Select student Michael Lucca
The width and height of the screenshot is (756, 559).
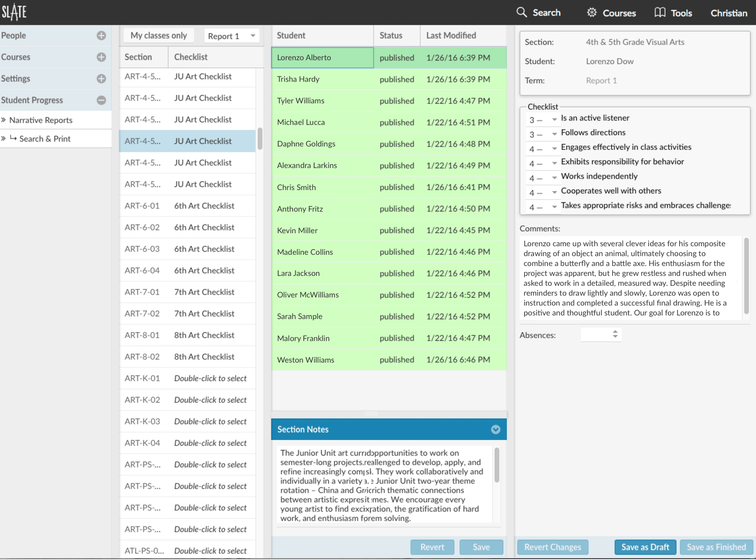(x=389, y=122)
